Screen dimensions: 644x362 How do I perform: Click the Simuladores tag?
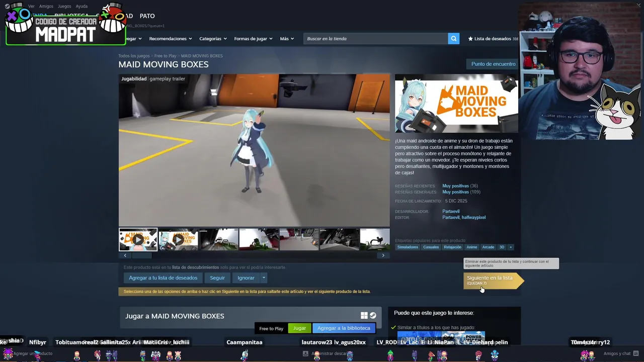point(408,247)
